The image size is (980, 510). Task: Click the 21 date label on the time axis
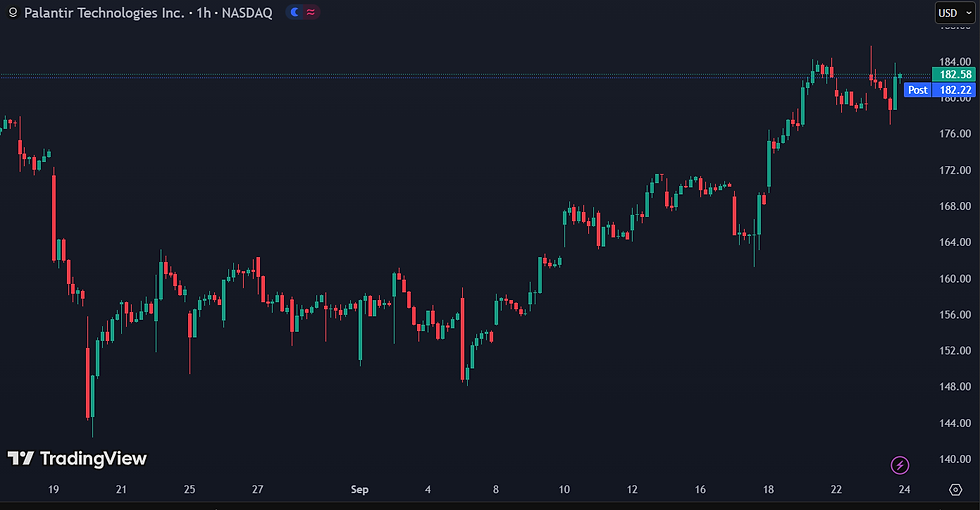point(121,489)
